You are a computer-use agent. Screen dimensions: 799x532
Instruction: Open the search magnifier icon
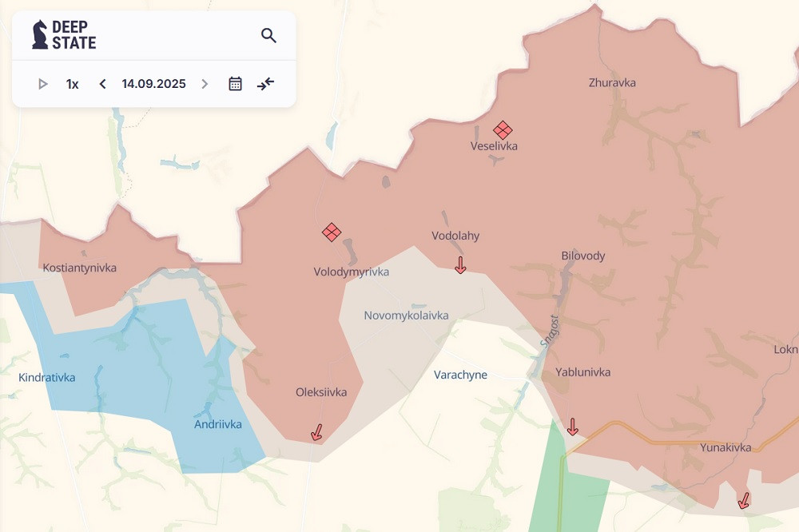tap(268, 35)
